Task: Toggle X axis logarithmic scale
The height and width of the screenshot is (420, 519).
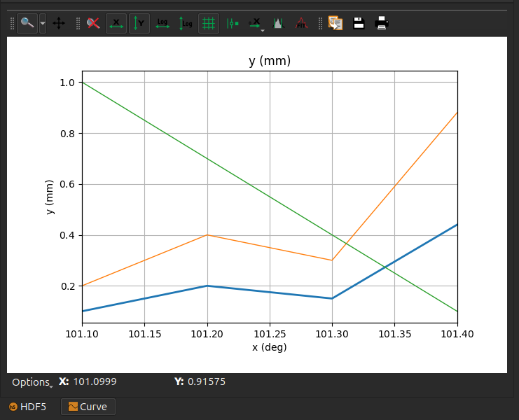Action: (x=162, y=24)
